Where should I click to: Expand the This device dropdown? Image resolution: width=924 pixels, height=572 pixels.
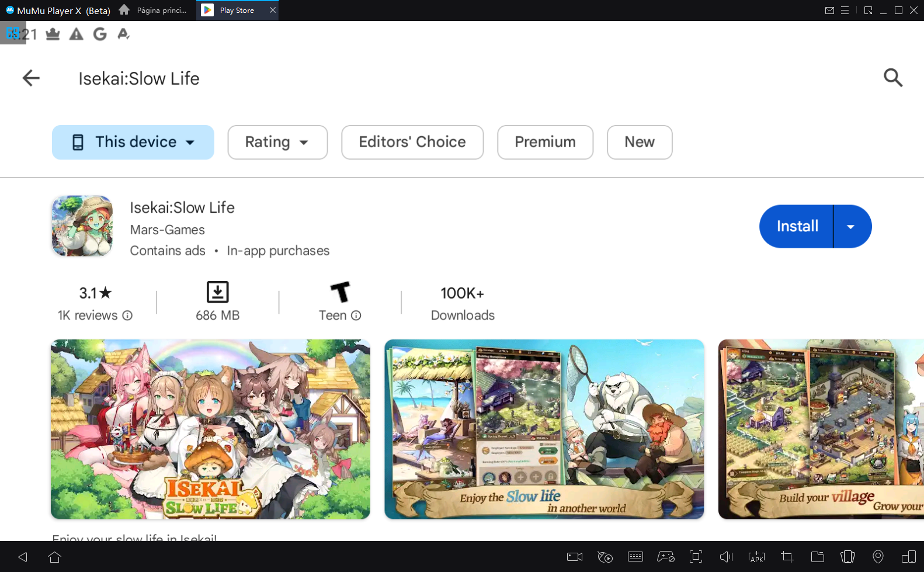pos(133,142)
